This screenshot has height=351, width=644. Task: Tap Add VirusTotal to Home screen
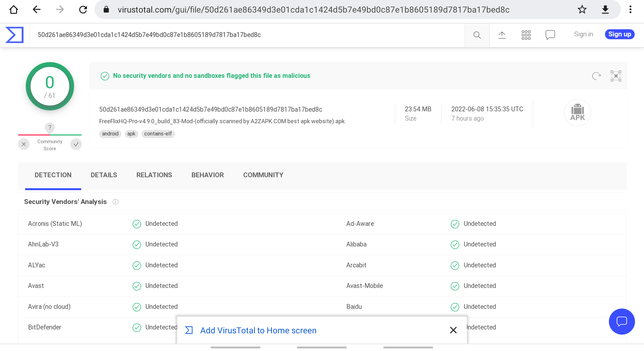click(258, 330)
